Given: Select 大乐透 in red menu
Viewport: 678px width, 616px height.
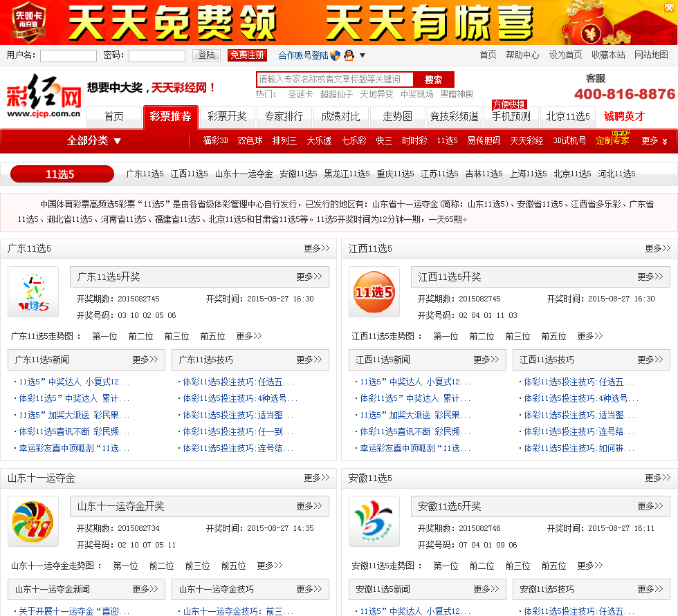Looking at the screenshot, I should 319,141.
